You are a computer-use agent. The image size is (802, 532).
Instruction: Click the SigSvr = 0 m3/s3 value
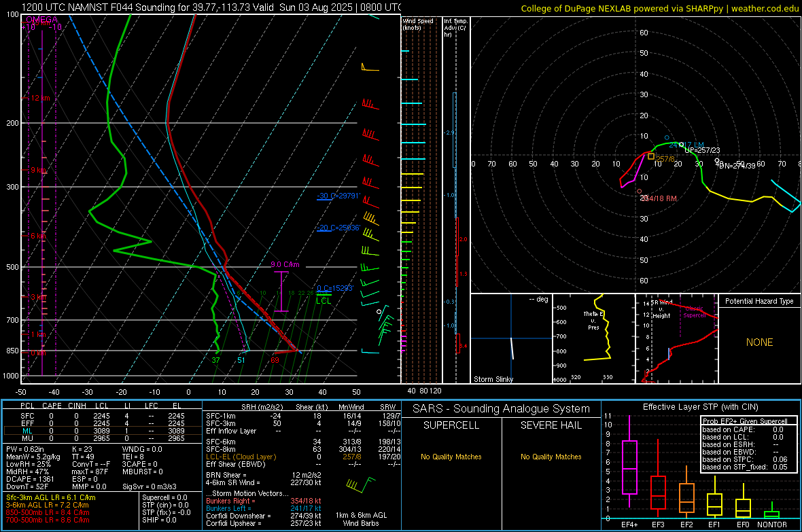click(x=150, y=486)
